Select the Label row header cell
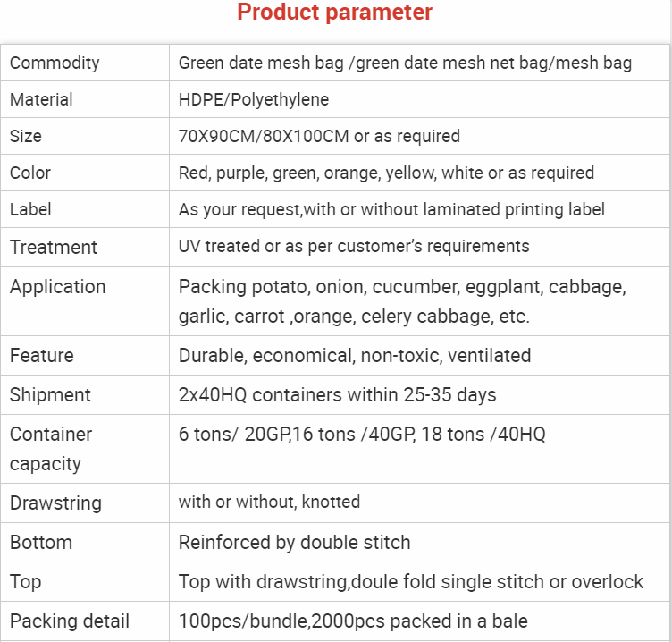 click(x=30, y=209)
